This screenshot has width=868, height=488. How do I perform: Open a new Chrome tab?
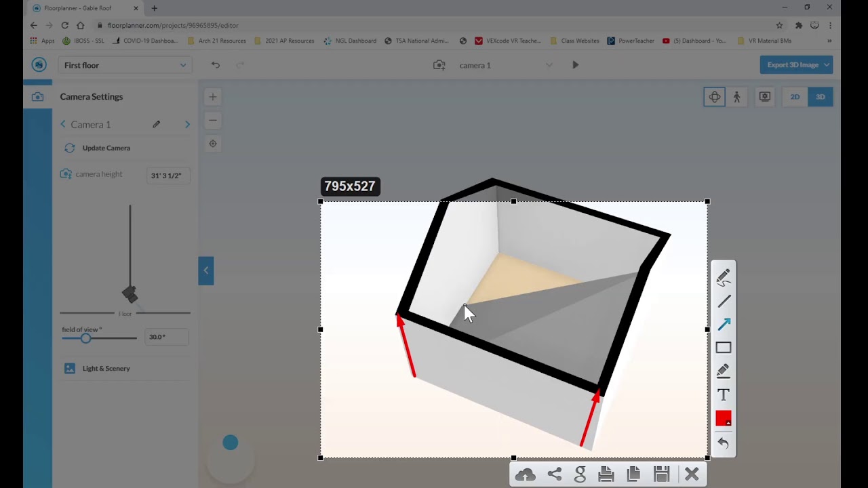click(x=155, y=8)
